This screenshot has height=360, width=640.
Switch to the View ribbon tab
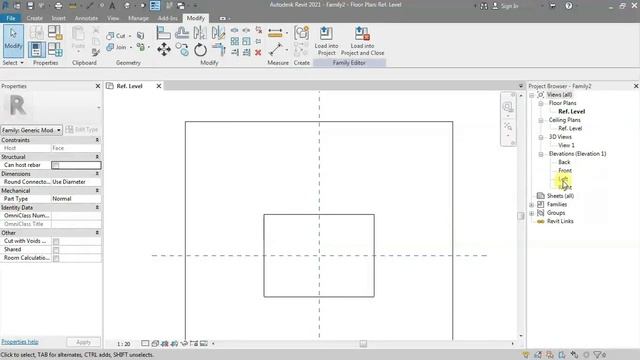pos(113,18)
